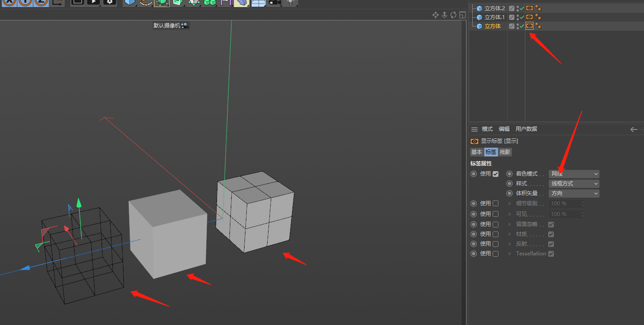Open the 用户数据 menu
644x325 pixels.
tap(526, 129)
